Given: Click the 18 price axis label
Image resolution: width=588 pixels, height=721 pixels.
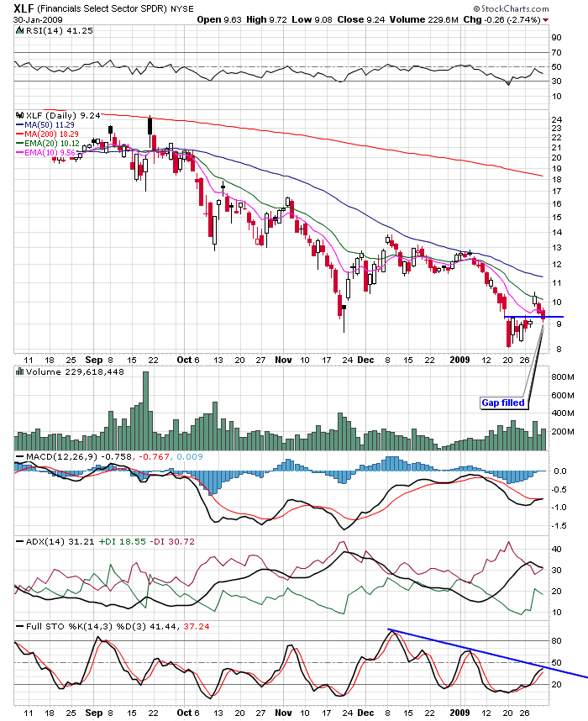Looking at the screenshot, I should [556, 180].
